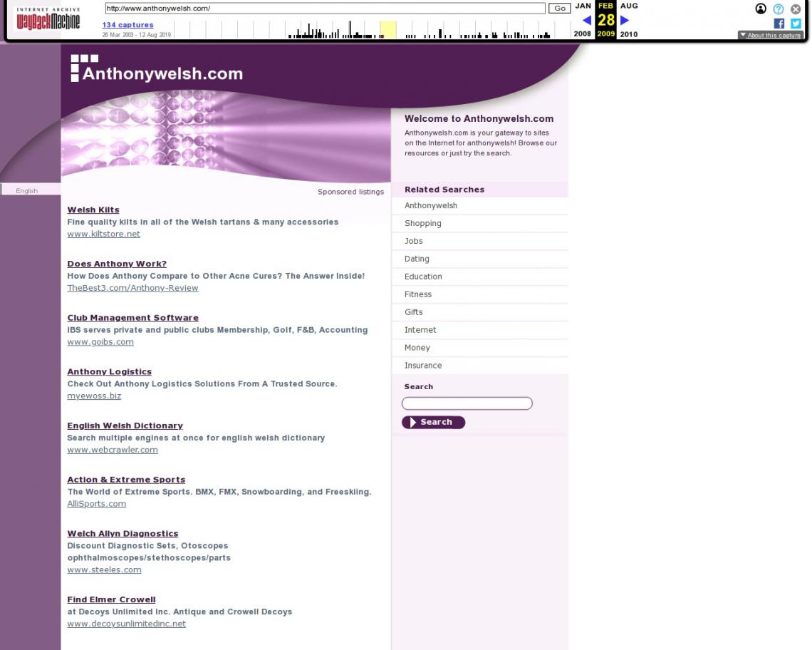The height and width of the screenshot is (650, 812).
Task: Select the English language tab
Action: coord(27,191)
